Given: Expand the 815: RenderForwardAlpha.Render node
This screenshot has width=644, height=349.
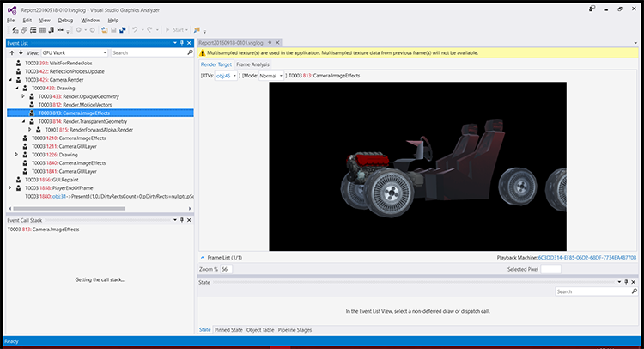Looking at the screenshot, I should pyautogui.click(x=30, y=130).
